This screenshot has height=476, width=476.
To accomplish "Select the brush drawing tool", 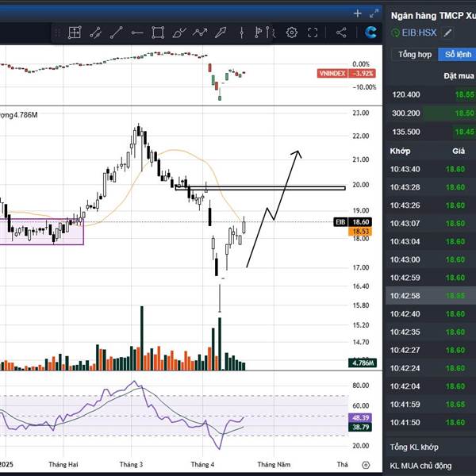I will [178, 33].
